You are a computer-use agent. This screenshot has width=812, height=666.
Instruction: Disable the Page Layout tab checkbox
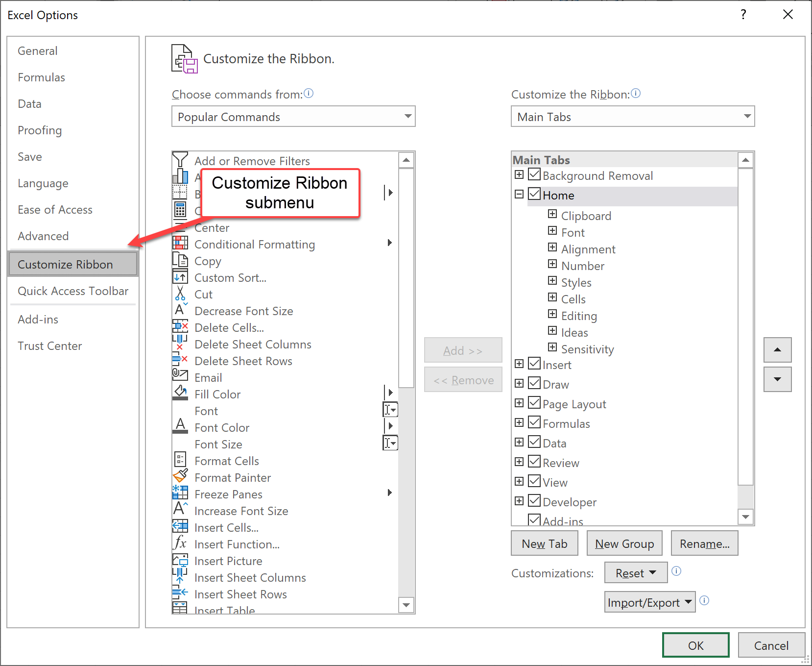click(x=534, y=403)
